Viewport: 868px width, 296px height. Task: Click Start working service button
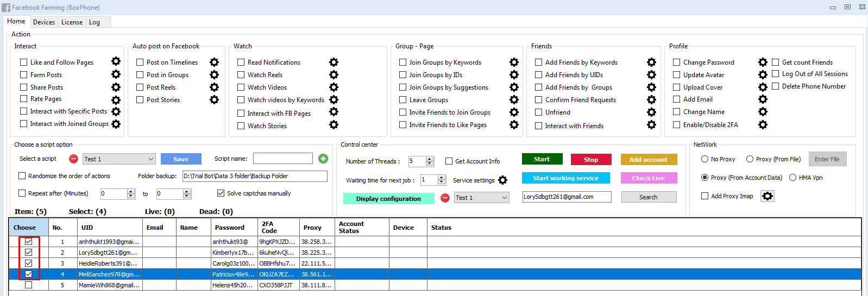coord(565,178)
